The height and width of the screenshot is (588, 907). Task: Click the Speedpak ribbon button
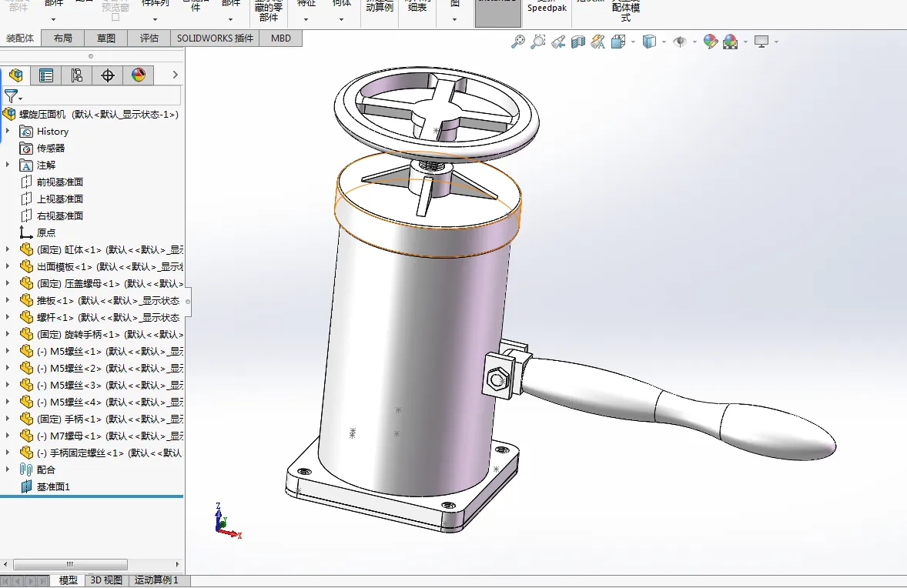coord(546,8)
